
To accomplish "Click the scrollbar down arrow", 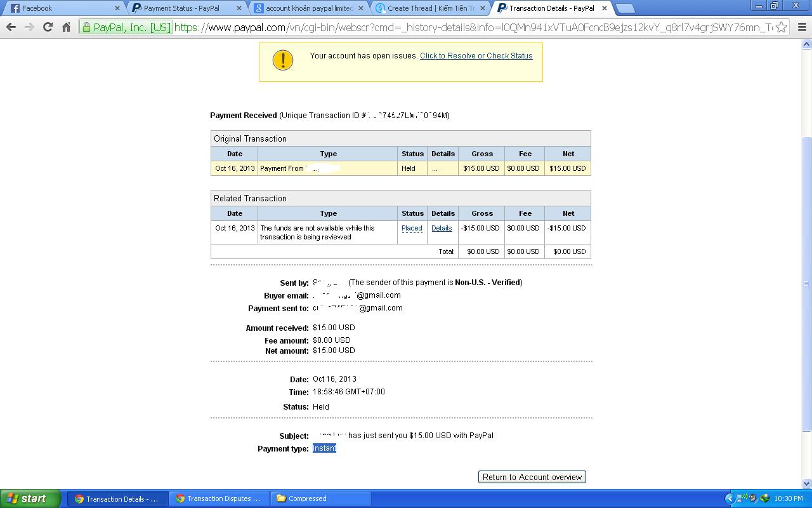I will [807, 484].
